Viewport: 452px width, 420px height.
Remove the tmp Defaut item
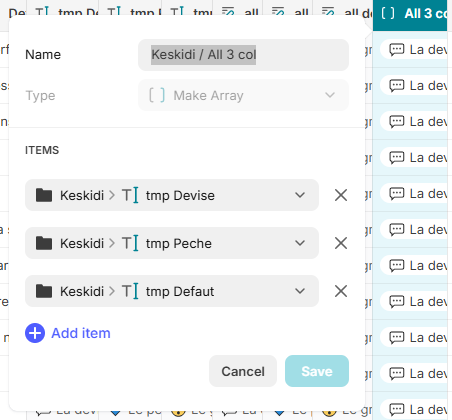pyautogui.click(x=341, y=291)
